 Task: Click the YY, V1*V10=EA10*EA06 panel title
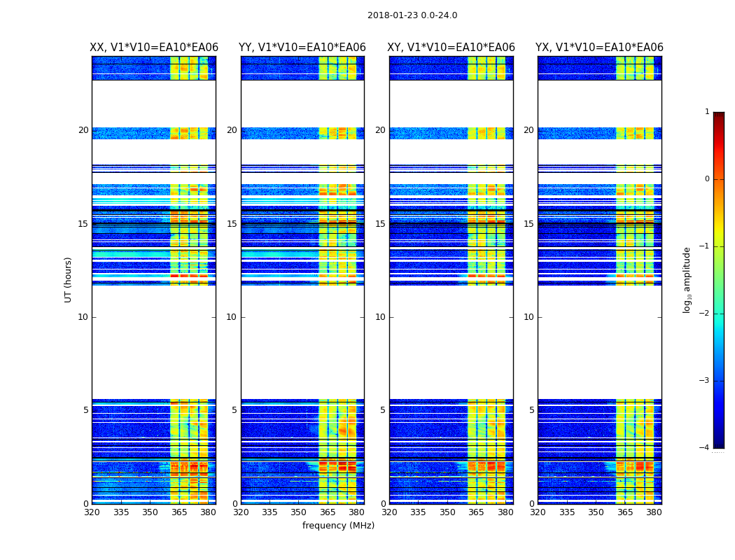[x=302, y=48]
